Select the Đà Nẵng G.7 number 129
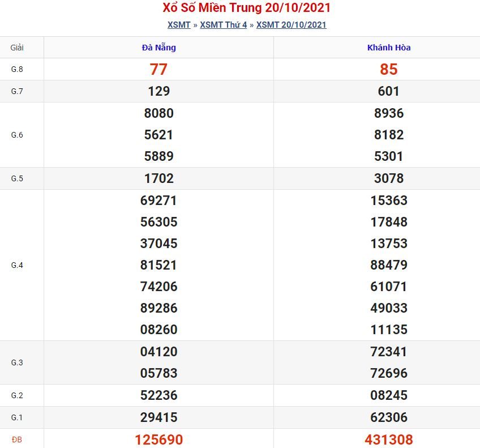Viewport: 480px width, 448px height. click(x=158, y=91)
